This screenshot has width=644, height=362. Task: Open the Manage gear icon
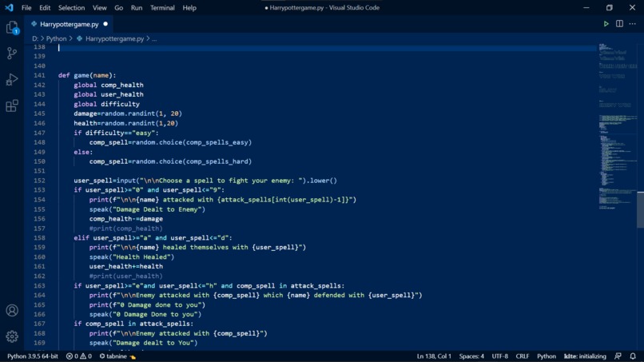[x=12, y=336]
